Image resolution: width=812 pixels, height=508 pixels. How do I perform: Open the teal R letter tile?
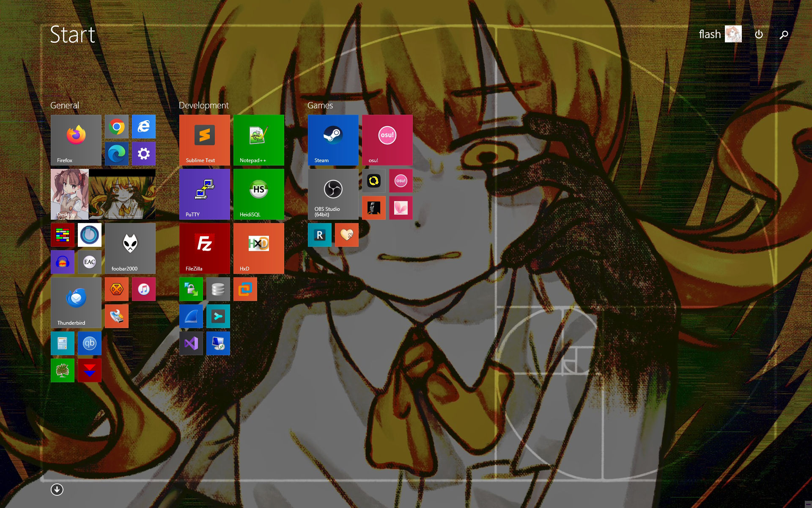click(320, 235)
